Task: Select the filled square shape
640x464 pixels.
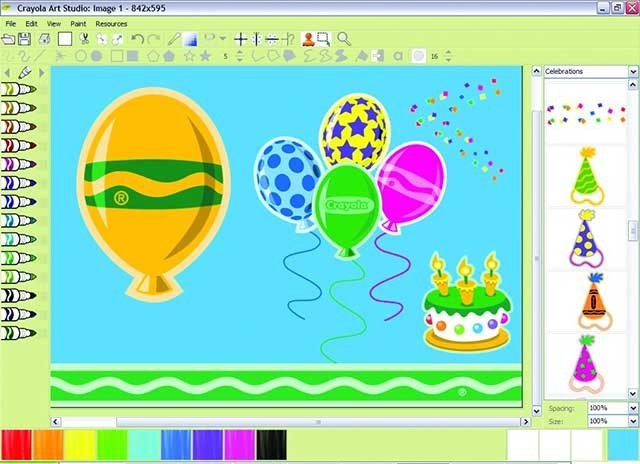Action: tap(132, 56)
